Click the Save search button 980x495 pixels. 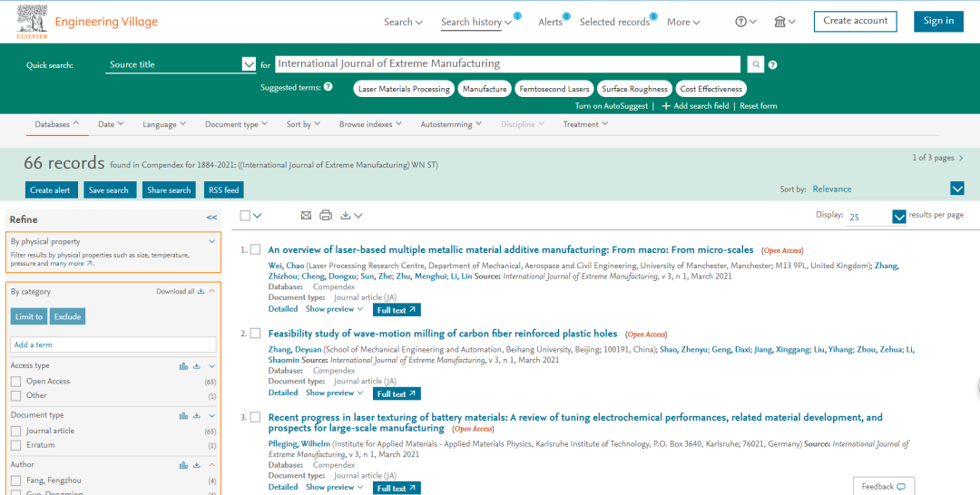click(x=110, y=189)
